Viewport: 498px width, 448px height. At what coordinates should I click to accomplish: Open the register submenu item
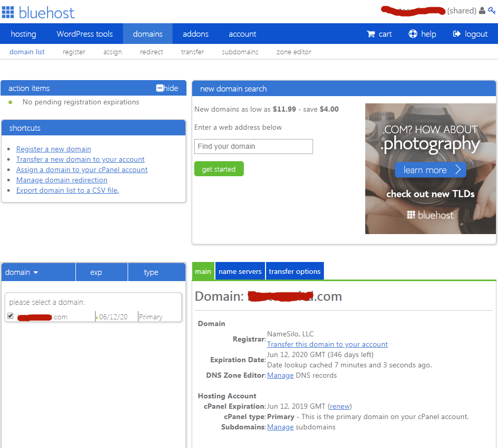[x=74, y=52]
